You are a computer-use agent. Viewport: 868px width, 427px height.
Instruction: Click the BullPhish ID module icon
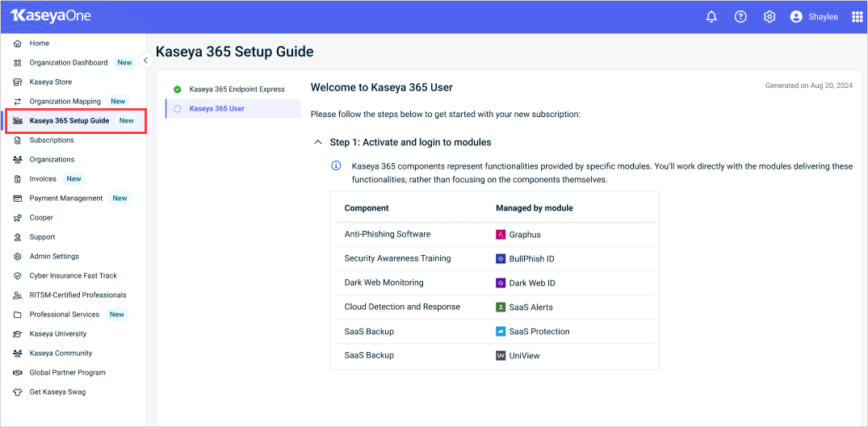(x=501, y=259)
